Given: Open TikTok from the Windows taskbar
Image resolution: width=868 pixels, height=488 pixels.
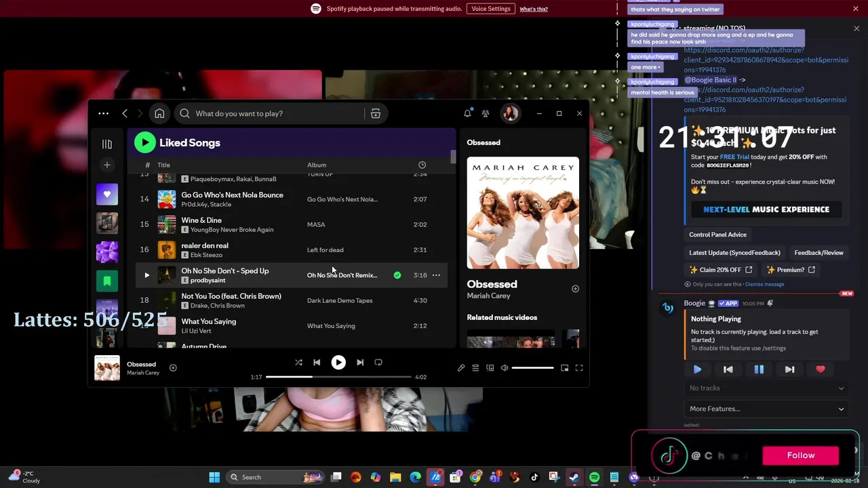Looking at the screenshot, I should point(534,477).
